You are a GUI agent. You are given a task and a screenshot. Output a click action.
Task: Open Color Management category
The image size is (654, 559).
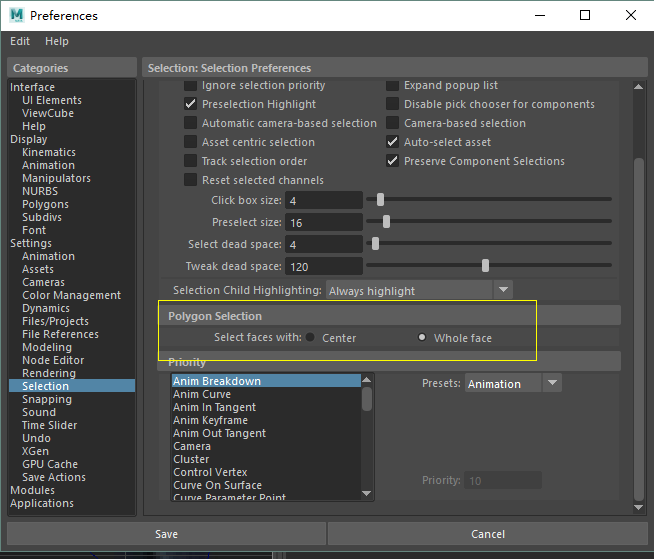tap(72, 295)
